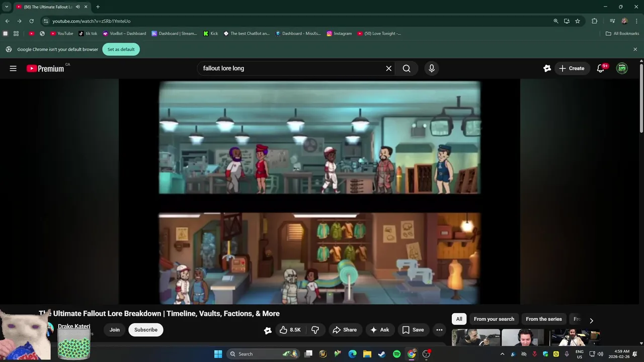Open YouTube notifications bell

coord(600,68)
